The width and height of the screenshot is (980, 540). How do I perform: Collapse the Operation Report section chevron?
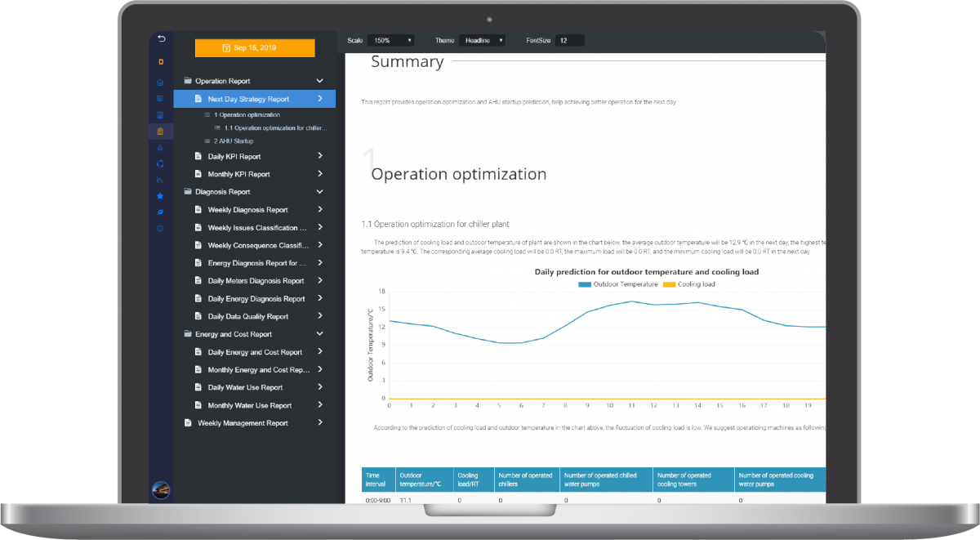click(x=320, y=81)
